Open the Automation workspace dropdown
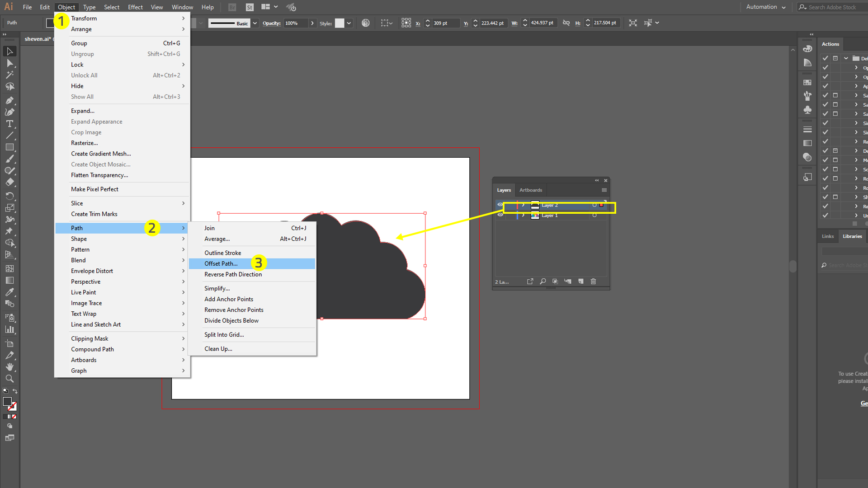This screenshot has height=488, width=868. (x=766, y=7)
